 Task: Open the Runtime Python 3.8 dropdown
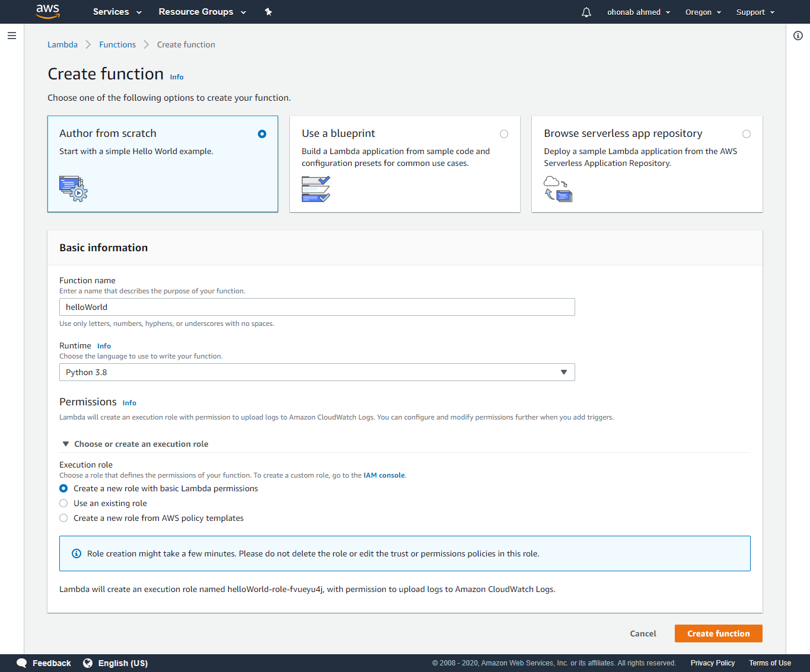[x=317, y=372]
